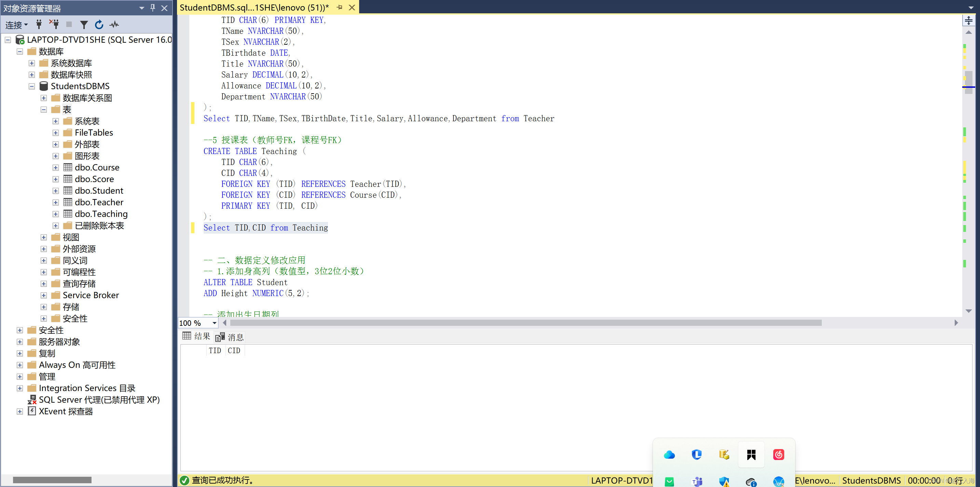Screen dimensions: 980x487
Task: Collapse the StudentsDBMS database node
Action: click(31, 86)
